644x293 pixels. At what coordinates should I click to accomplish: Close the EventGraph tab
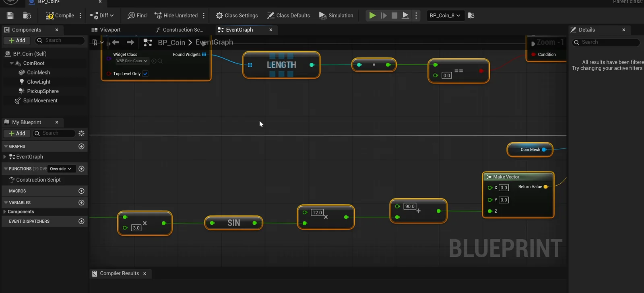point(271,30)
